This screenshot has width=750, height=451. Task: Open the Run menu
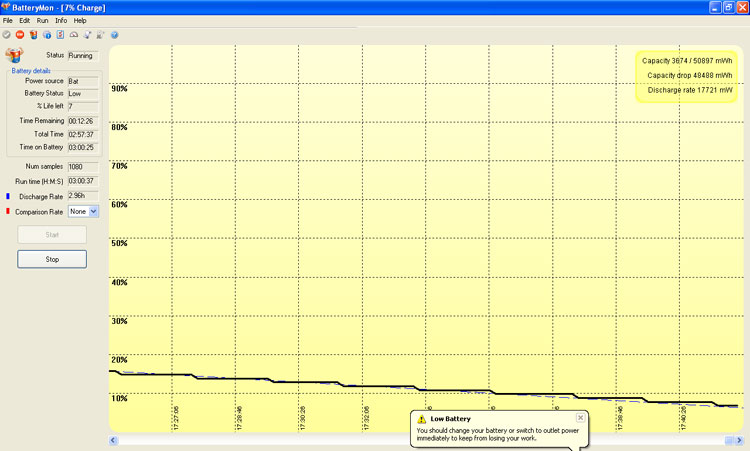point(43,21)
